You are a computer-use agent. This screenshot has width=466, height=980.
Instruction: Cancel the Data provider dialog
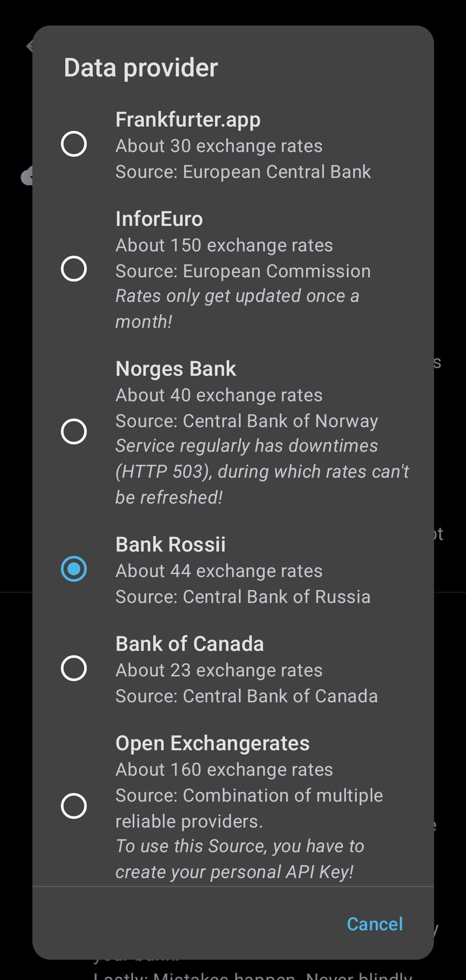[x=374, y=924]
